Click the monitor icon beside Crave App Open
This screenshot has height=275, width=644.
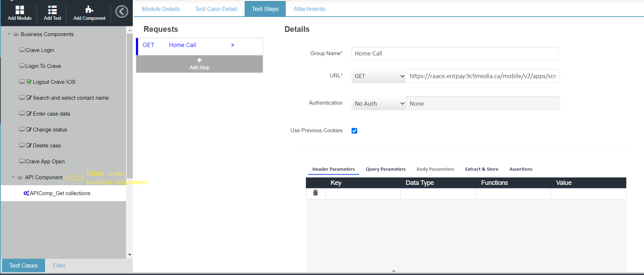[22, 161]
